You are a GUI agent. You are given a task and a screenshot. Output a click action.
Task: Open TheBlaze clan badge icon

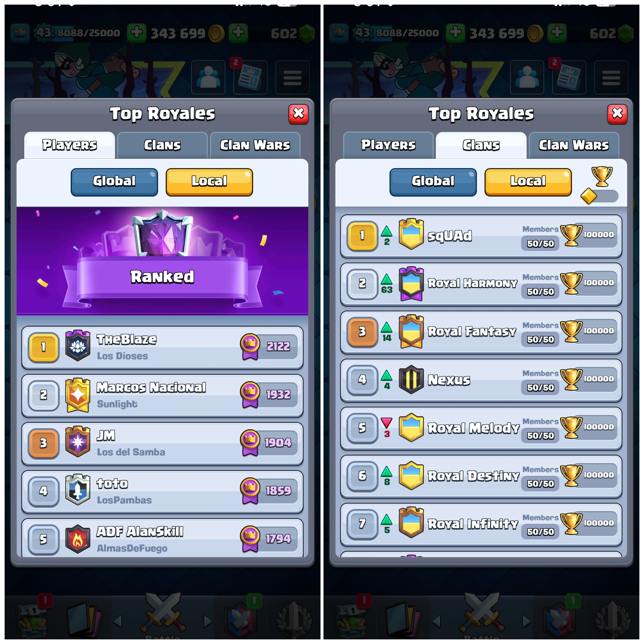pyautogui.click(x=77, y=346)
